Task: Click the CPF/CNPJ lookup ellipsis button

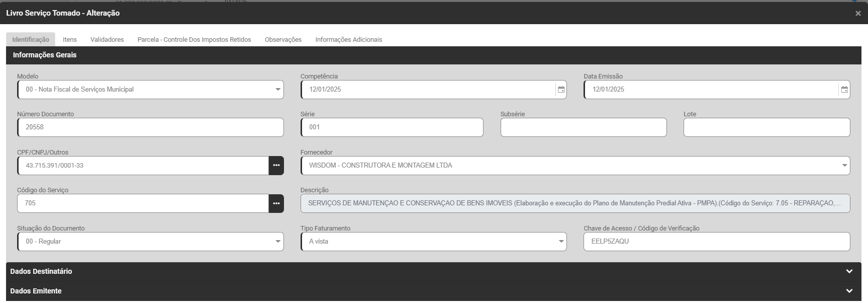Action: click(276, 166)
